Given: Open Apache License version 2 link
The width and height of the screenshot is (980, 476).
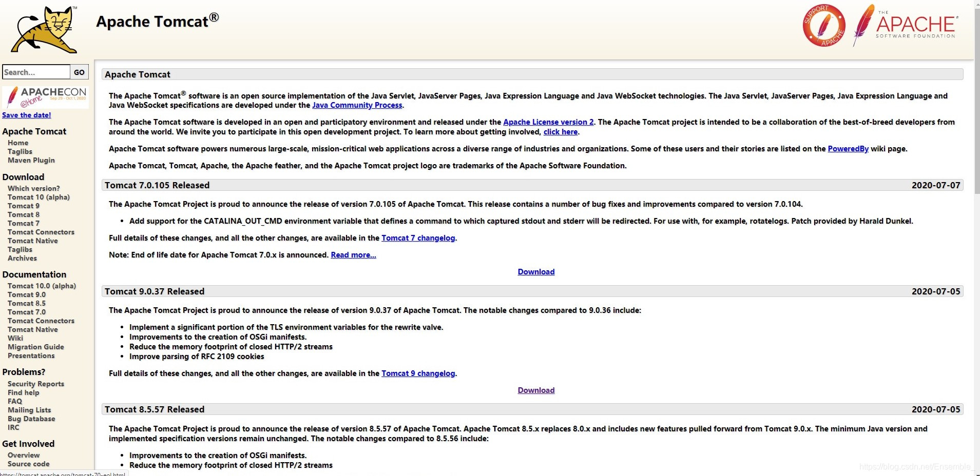Looking at the screenshot, I should [x=548, y=122].
